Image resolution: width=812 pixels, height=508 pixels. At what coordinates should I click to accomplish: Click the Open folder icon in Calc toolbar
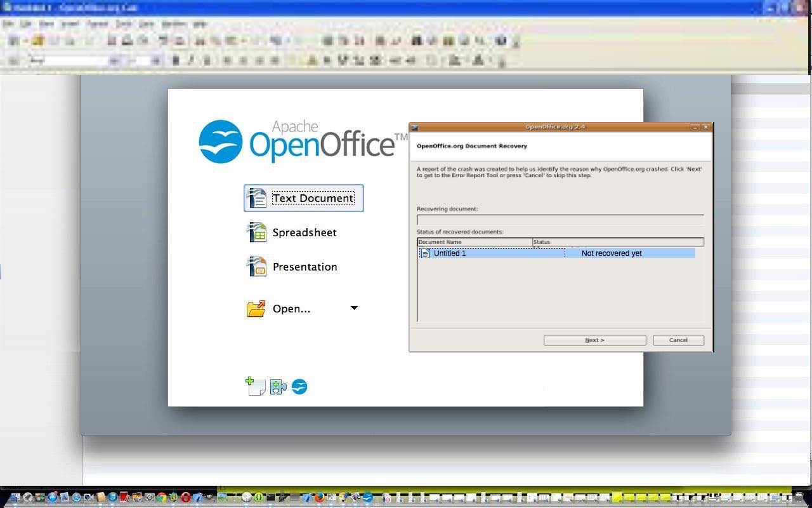(37, 41)
